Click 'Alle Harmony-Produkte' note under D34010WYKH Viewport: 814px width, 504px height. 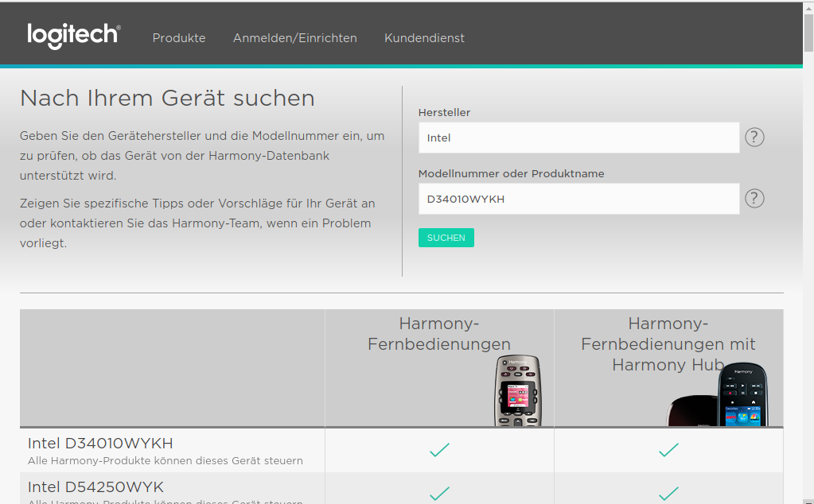point(165,460)
